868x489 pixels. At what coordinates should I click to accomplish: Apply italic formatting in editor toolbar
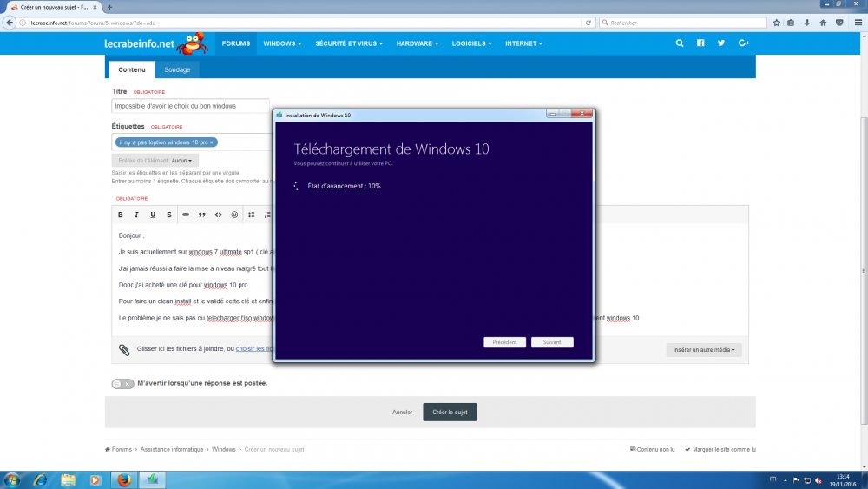point(137,215)
